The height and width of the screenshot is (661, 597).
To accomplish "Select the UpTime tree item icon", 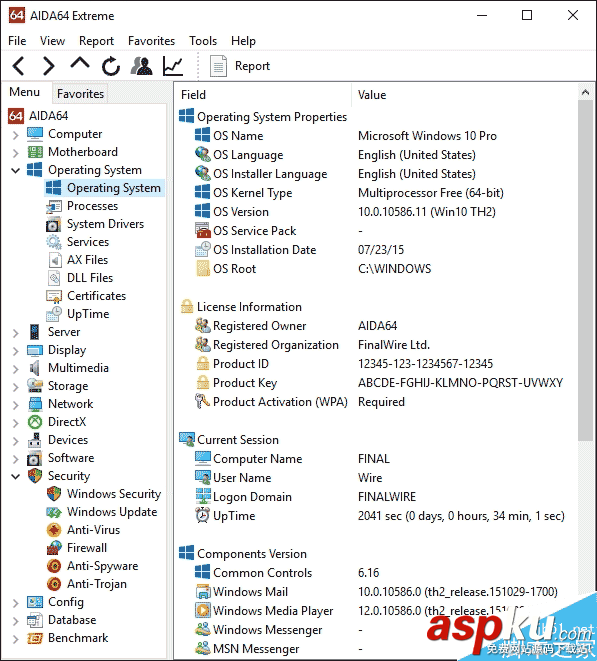I will click(54, 314).
